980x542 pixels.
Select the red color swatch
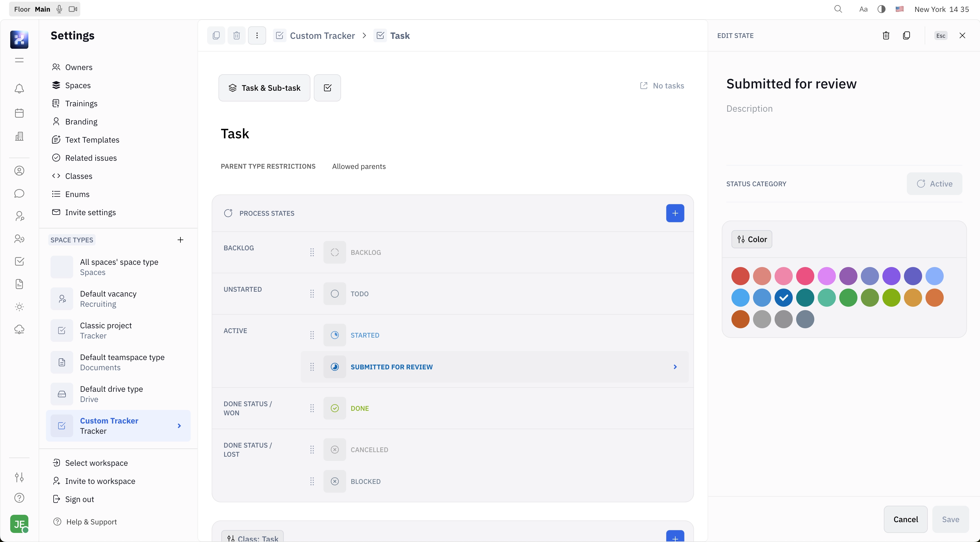point(740,276)
